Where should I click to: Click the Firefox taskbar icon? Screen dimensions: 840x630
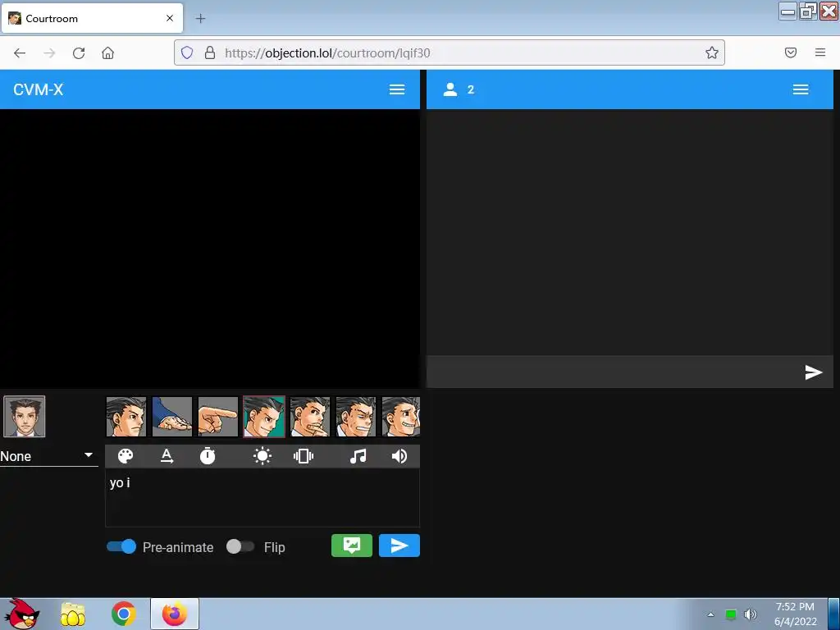174,614
